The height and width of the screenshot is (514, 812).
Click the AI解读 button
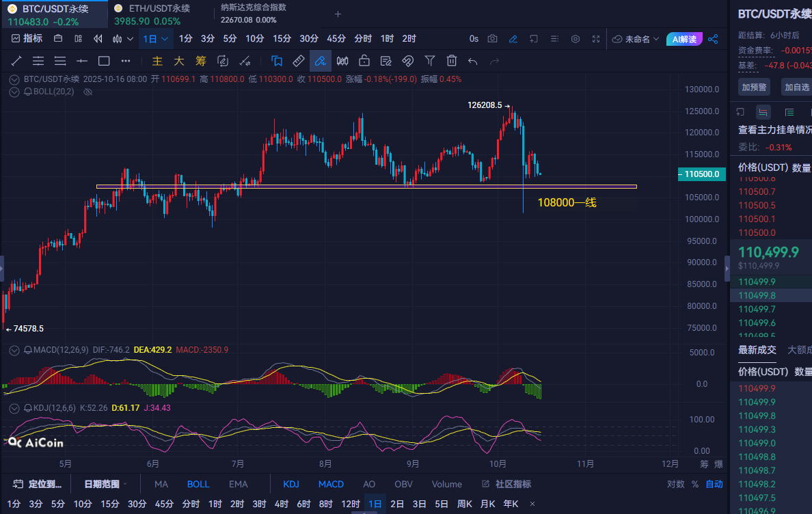(684, 39)
